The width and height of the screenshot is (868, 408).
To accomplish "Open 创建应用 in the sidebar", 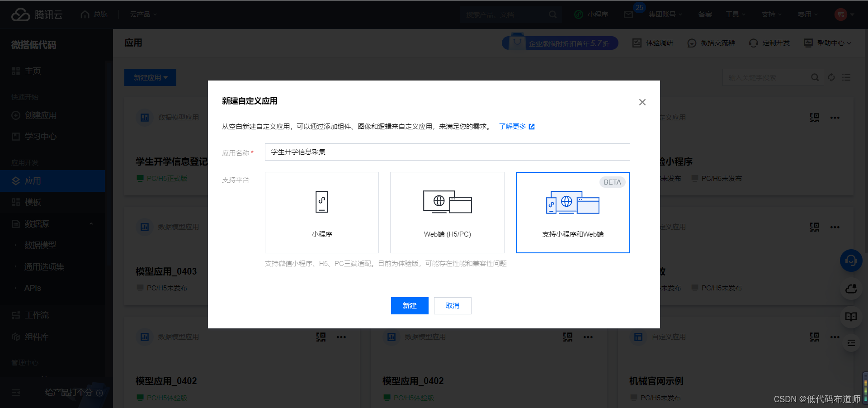I will pyautogui.click(x=52, y=115).
